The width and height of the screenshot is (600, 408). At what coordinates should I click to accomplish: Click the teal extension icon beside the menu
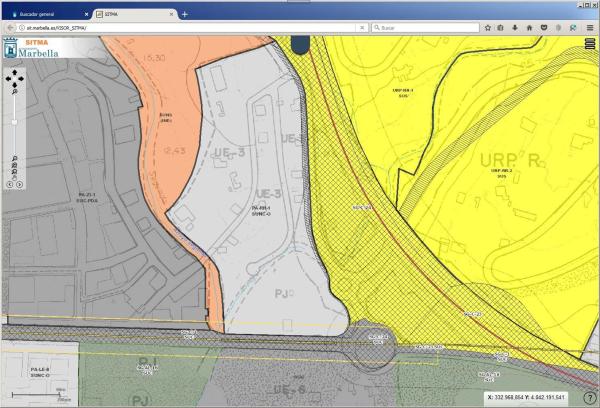click(x=573, y=28)
